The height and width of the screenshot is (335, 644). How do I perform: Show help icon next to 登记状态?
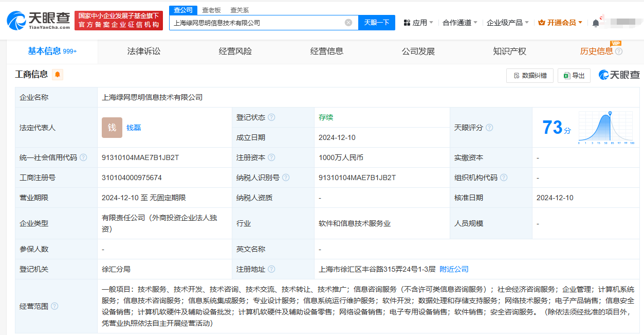[271, 117]
